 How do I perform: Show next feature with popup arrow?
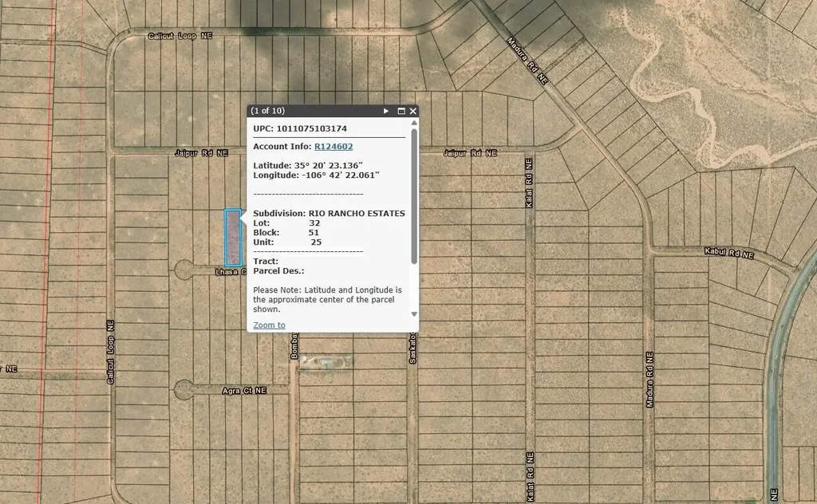[x=386, y=112]
